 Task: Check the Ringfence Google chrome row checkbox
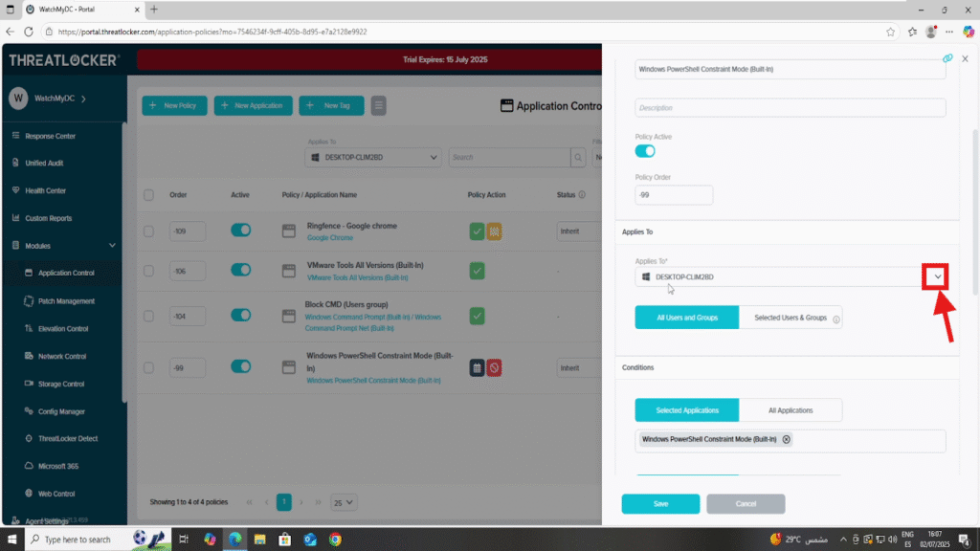pos(148,231)
